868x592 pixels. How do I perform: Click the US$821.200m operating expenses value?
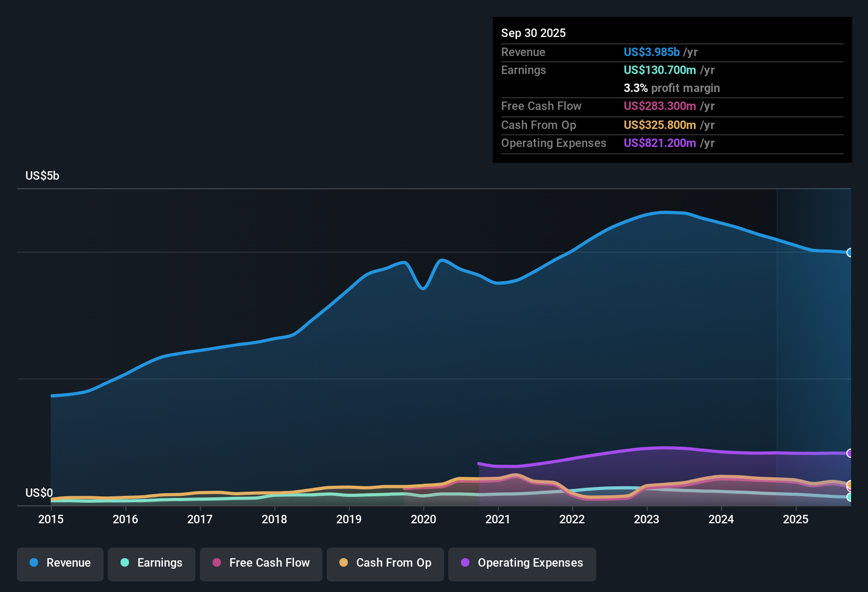[x=659, y=143]
